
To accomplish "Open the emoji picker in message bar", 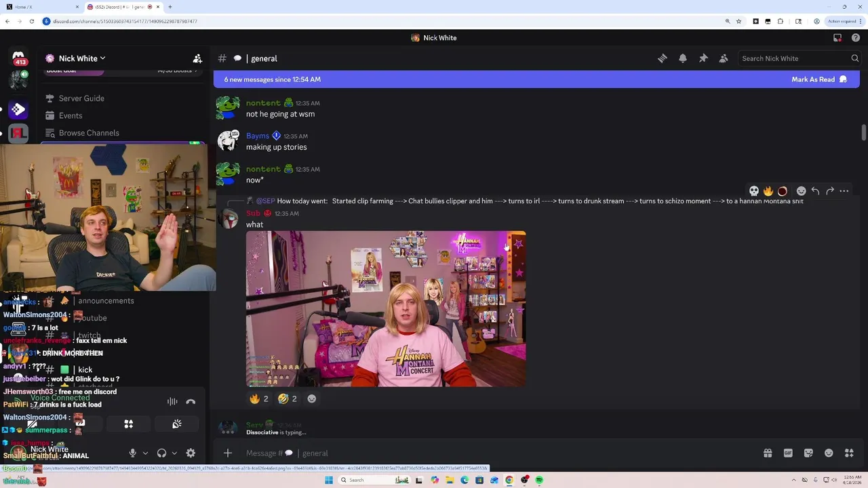I will 829,453.
